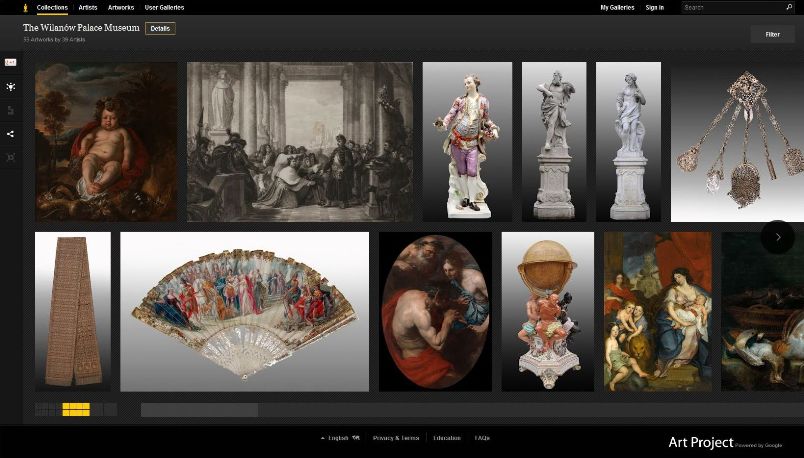
Task: Open the globe on porcelain stand thumbnail
Action: click(x=548, y=312)
